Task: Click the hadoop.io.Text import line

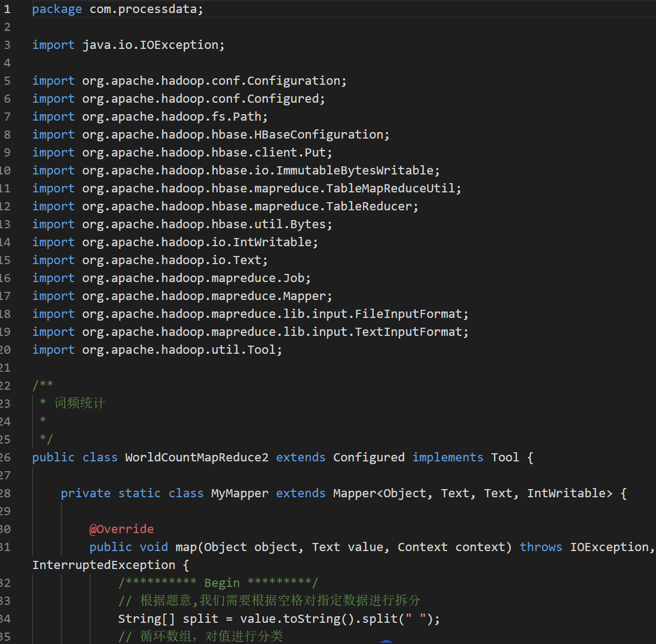Action: click(150, 260)
